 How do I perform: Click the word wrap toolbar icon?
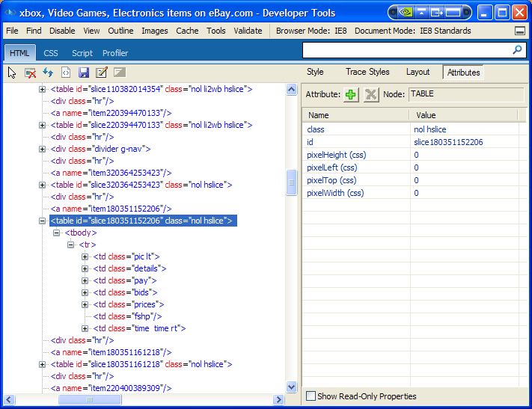pos(120,73)
